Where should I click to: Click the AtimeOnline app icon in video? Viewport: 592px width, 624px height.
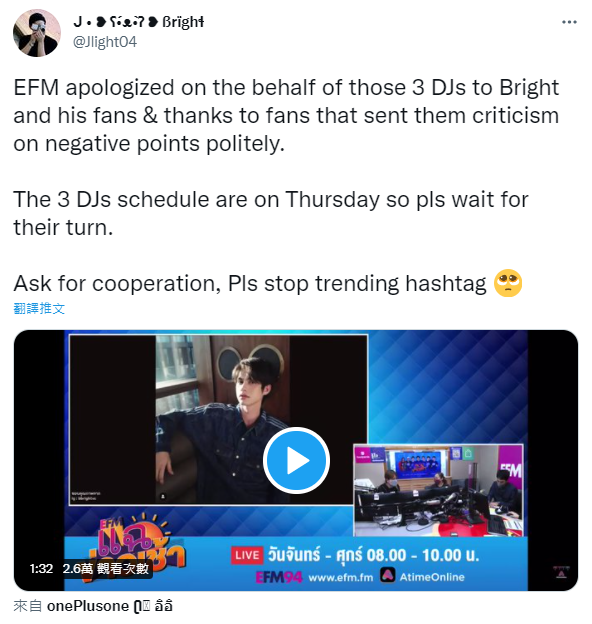[387, 575]
